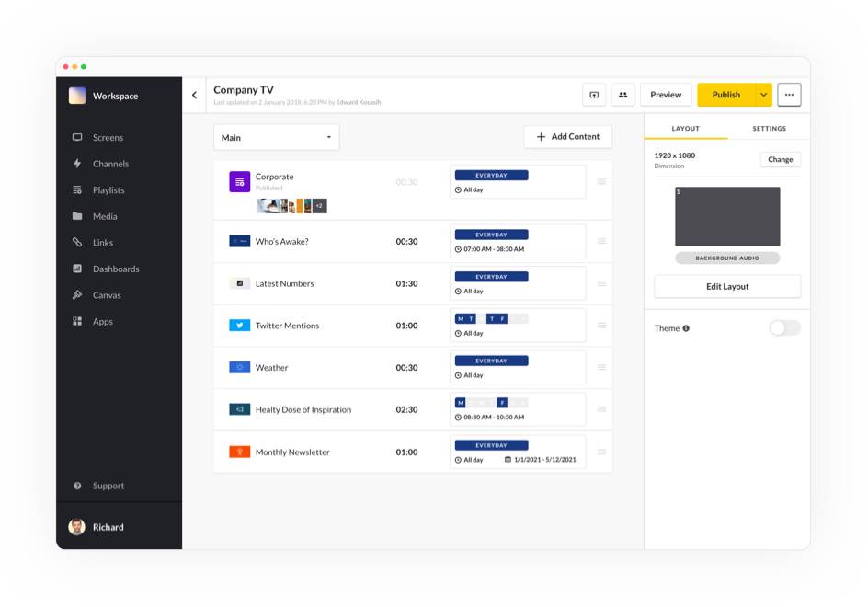Click the Add Content button
Viewport: 868px width, 607px height.
[x=567, y=137]
